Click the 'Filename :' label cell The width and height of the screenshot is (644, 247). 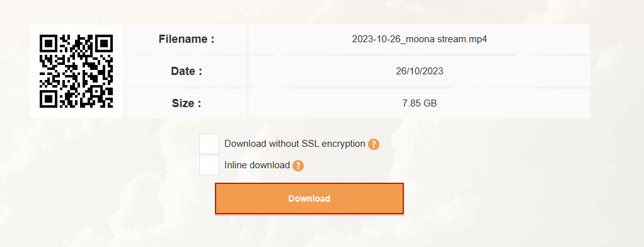pos(187,39)
